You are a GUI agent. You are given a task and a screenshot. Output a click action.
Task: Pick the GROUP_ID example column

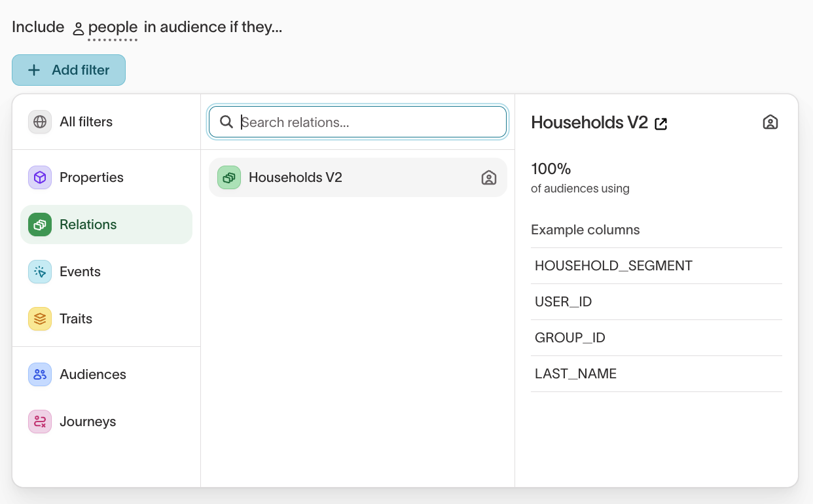click(569, 338)
